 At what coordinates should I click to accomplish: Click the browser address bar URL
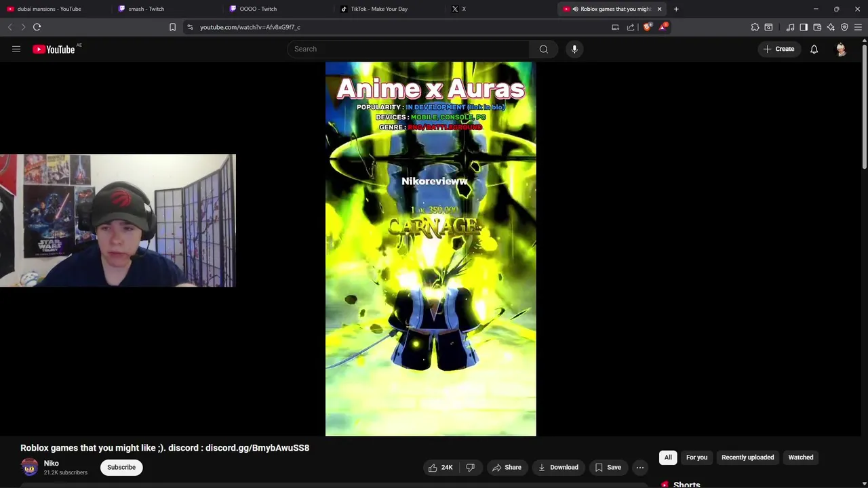point(250,27)
